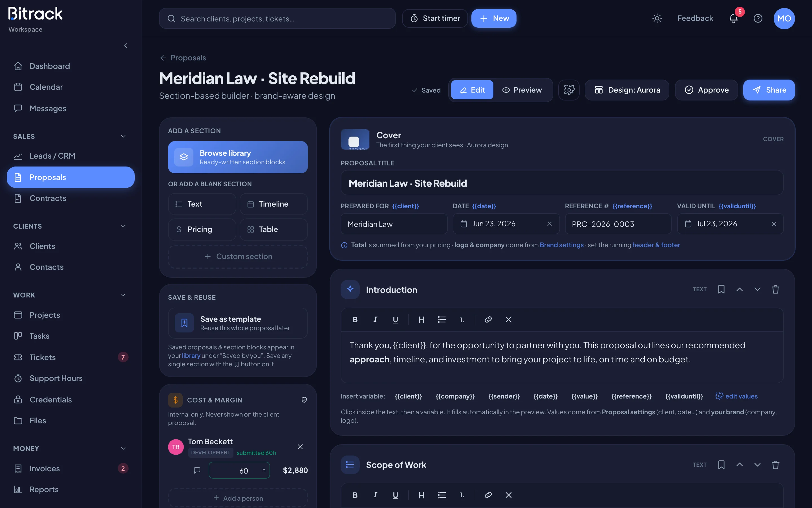Click the New button
Viewport: 812px width, 508px height.
(x=494, y=18)
